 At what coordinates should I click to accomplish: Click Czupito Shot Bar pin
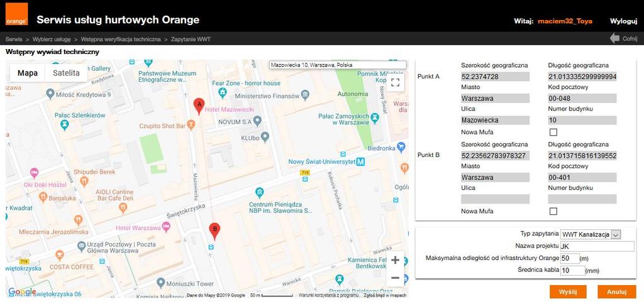191,124
